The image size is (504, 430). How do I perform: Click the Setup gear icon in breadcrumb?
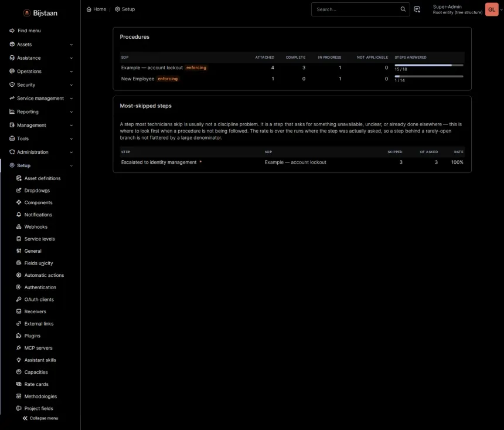click(x=117, y=9)
